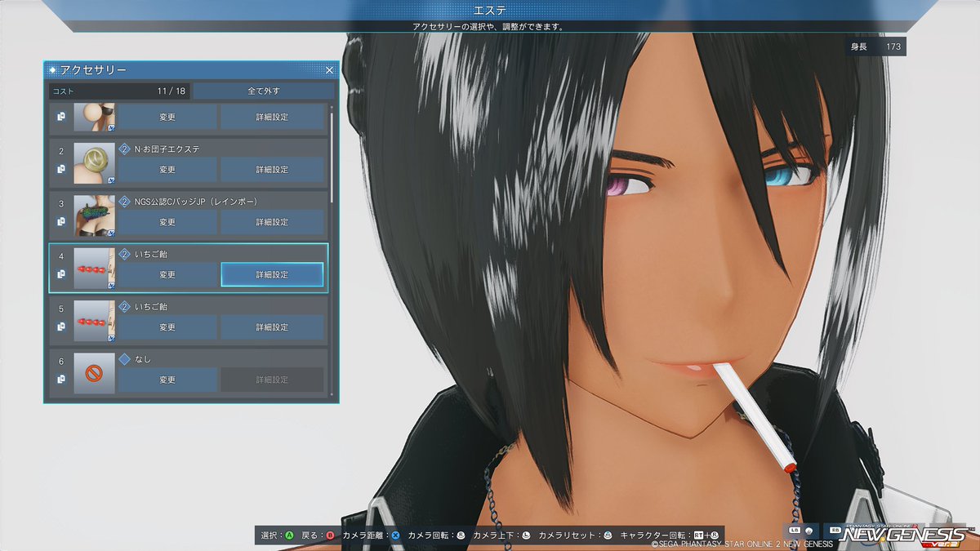This screenshot has width=980, height=551.
Task: Click the blue X カメラ距離 hint
Action: 395,535
